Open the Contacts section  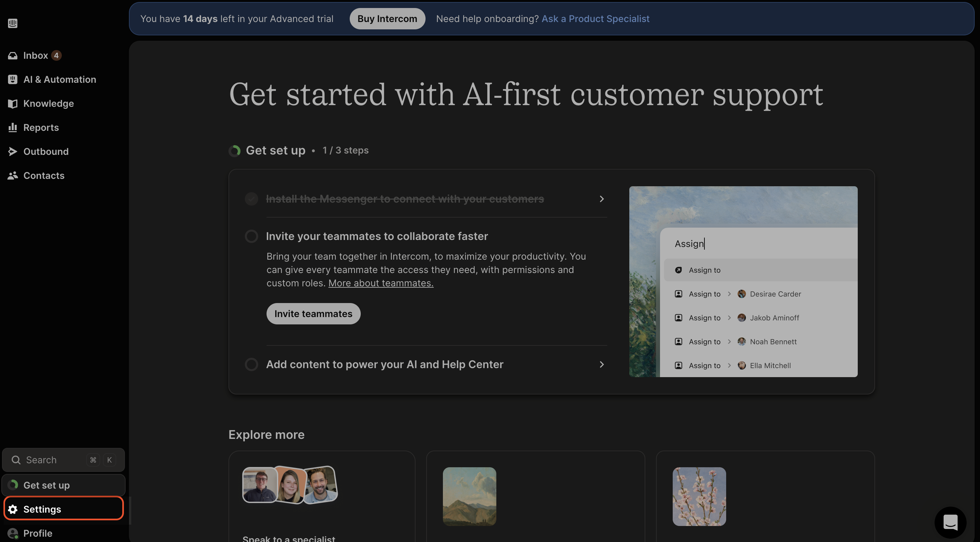click(x=44, y=175)
